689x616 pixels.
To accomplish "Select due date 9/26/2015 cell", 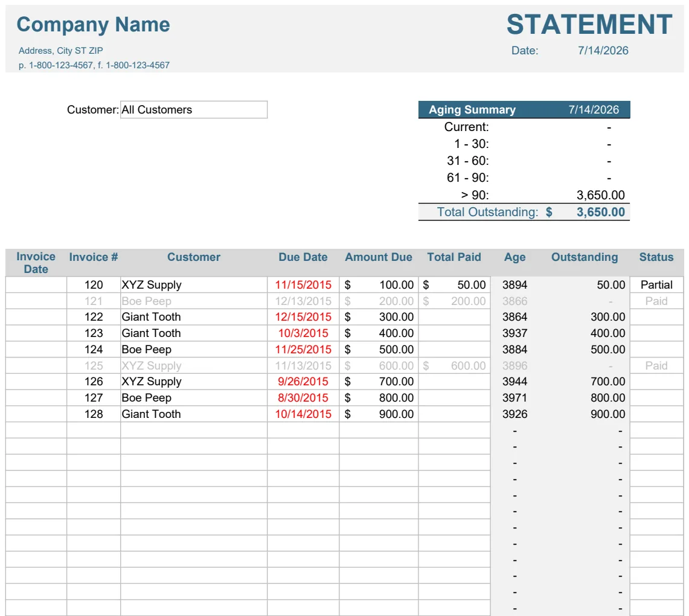I will tap(303, 381).
